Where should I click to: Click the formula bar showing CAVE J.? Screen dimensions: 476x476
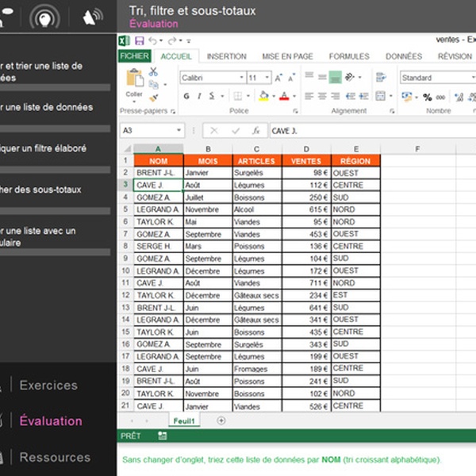(373, 131)
